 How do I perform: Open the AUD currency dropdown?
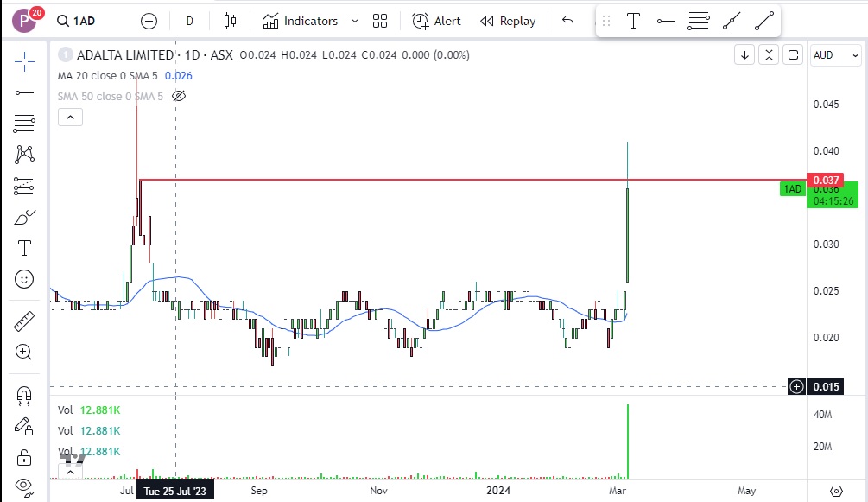[x=835, y=54]
